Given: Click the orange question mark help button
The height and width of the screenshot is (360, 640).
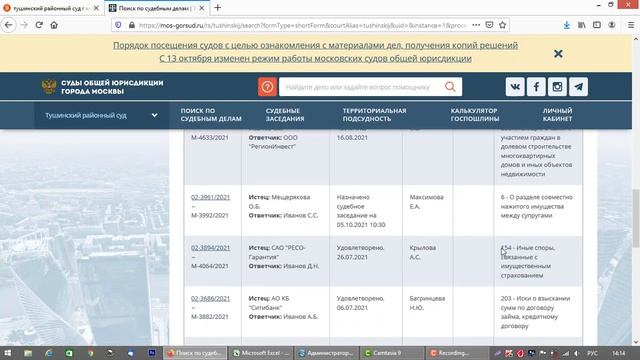Looking at the screenshot, I should tap(267, 87).
